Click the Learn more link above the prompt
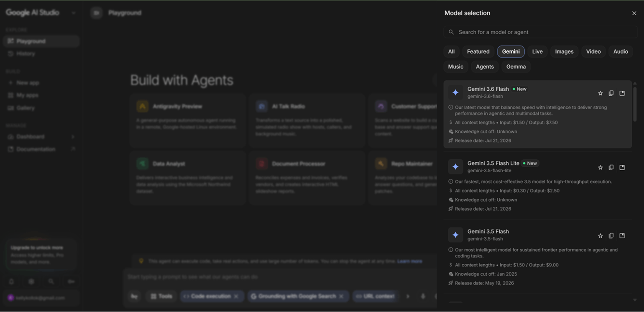Screen dimensions: 644x312 [x=409, y=261]
